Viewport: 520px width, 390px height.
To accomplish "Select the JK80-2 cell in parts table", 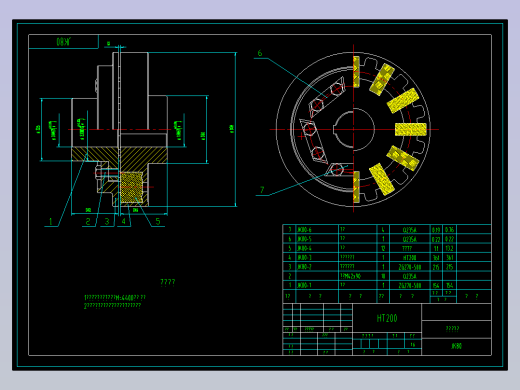I will pos(304,267).
